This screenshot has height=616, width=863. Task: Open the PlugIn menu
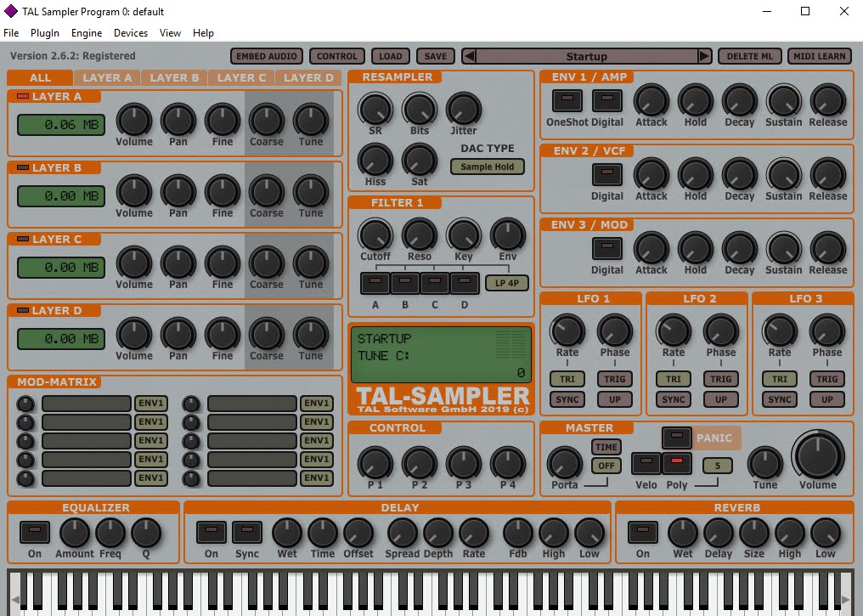45,33
